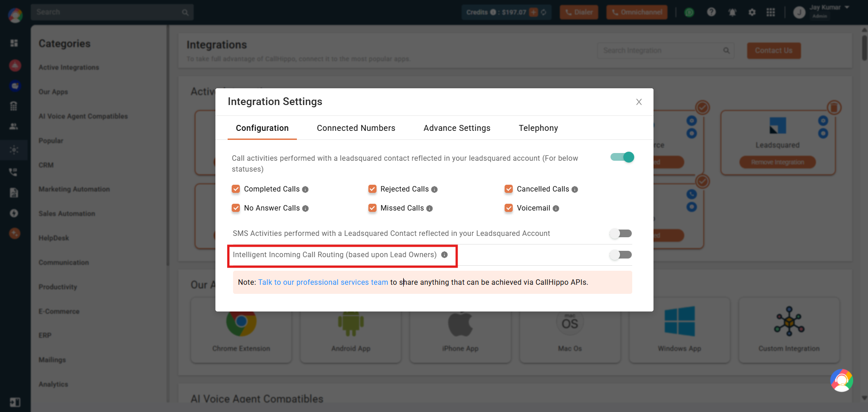This screenshot has width=868, height=412.
Task: Select Our Apps category
Action: coord(53,91)
